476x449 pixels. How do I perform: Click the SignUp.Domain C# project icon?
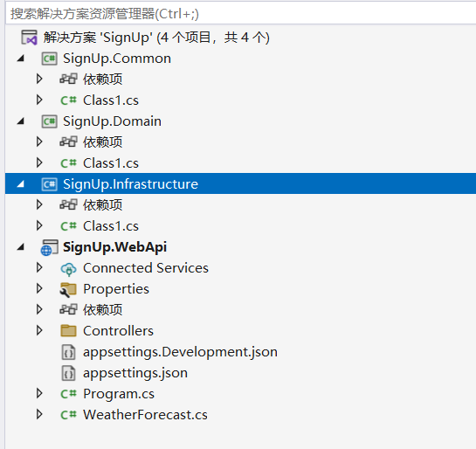[x=49, y=121]
